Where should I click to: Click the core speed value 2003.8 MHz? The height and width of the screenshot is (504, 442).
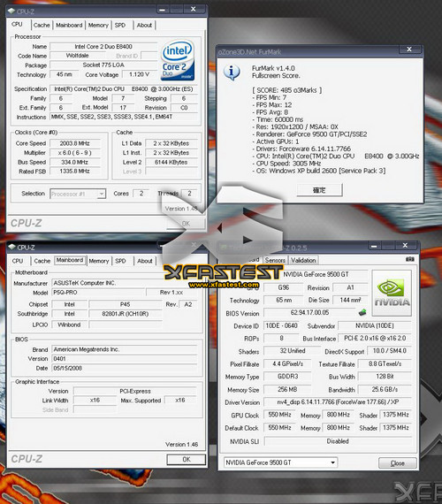[x=75, y=143]
